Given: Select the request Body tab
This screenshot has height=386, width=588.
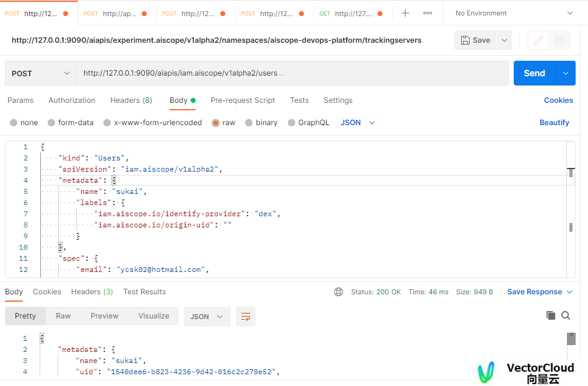Looking at the screenshot, I should [182, 100].
